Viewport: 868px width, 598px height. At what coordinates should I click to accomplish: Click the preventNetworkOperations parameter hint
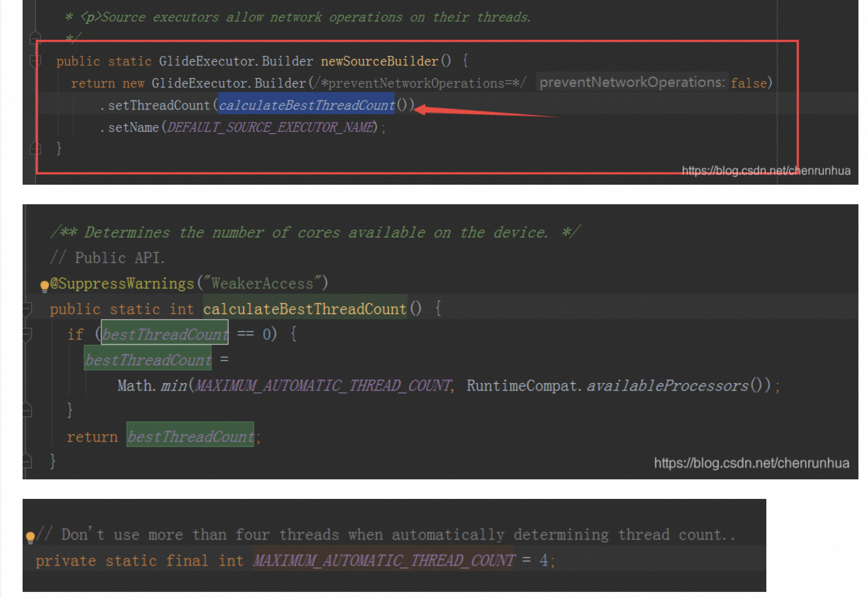[632, 82]
